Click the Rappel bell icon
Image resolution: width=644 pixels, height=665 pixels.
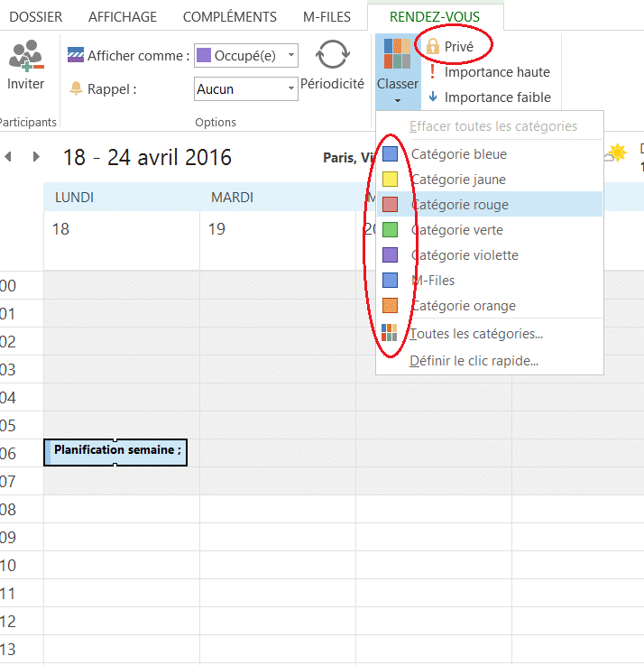76,88
